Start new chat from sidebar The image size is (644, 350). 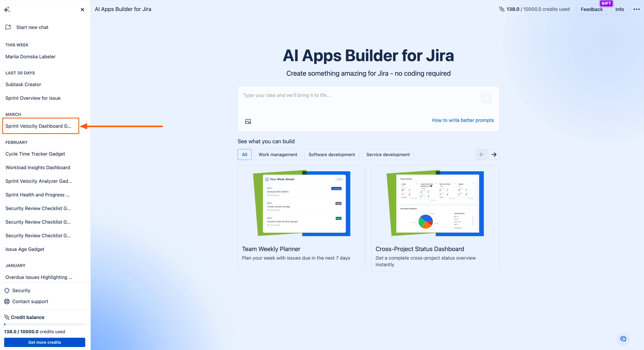click(x=32, y=27)
